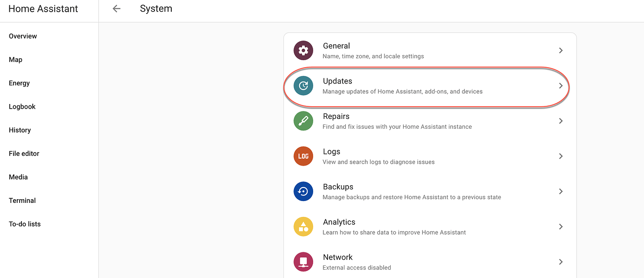The image size is (644, 278).
Task: Expand Network settings chevron
Action: 560,262
